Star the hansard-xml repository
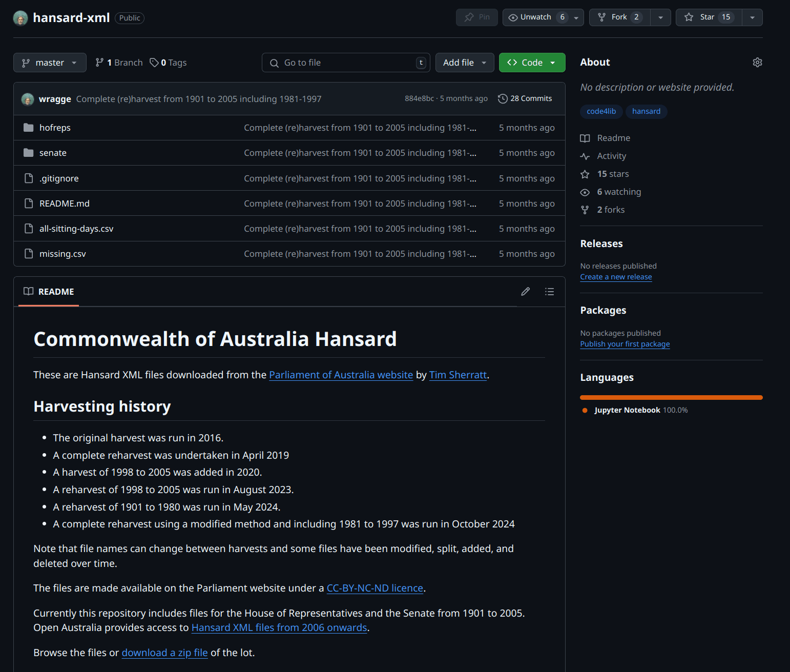Screen dimensions: 790x672 709,17
